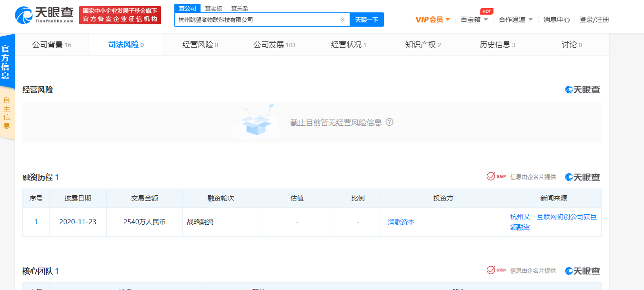Switch to 知识产权 tab
The height and width of the screenshot is (290, 644).
[423, 45]
